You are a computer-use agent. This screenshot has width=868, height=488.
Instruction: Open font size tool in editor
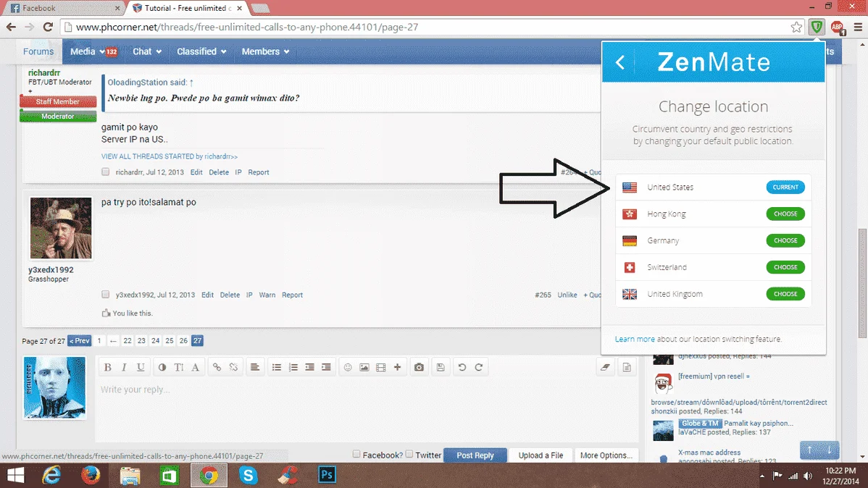click(179, 367)
